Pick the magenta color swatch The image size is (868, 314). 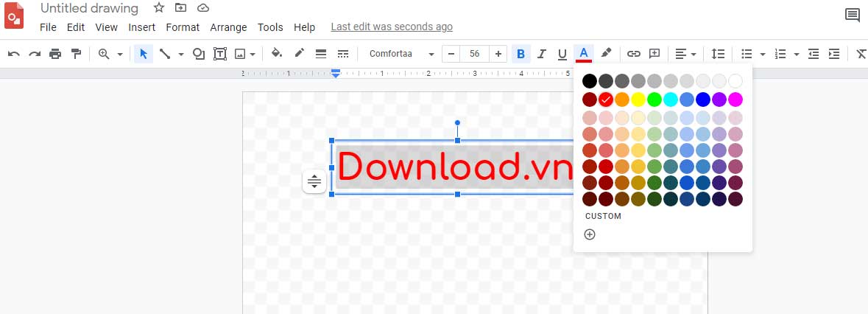pos(735,100)
